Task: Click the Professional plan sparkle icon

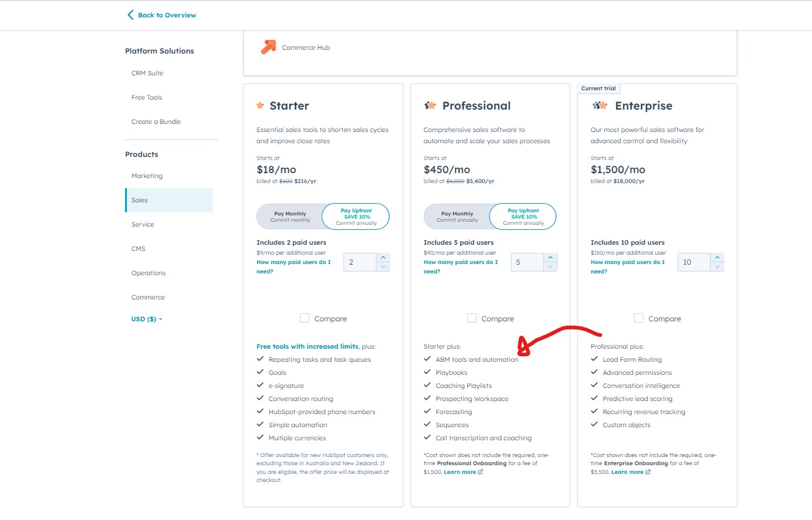Action: click(430, 105)
